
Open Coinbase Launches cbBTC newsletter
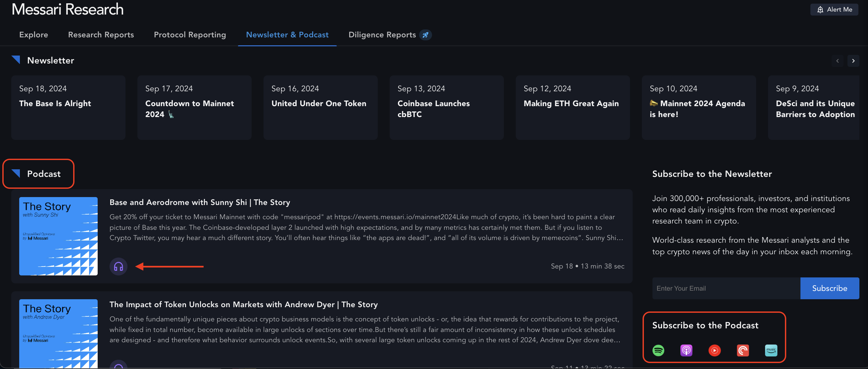(447, 107)
